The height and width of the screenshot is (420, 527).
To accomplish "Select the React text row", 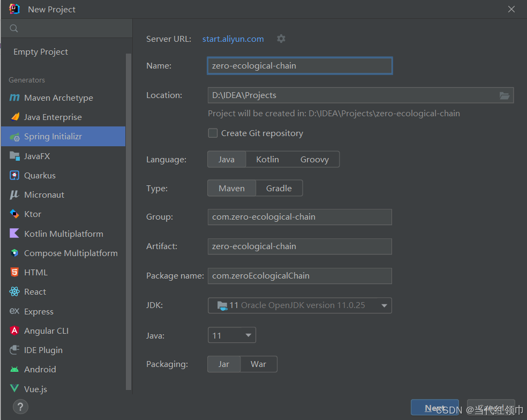I will pos(63,292).
